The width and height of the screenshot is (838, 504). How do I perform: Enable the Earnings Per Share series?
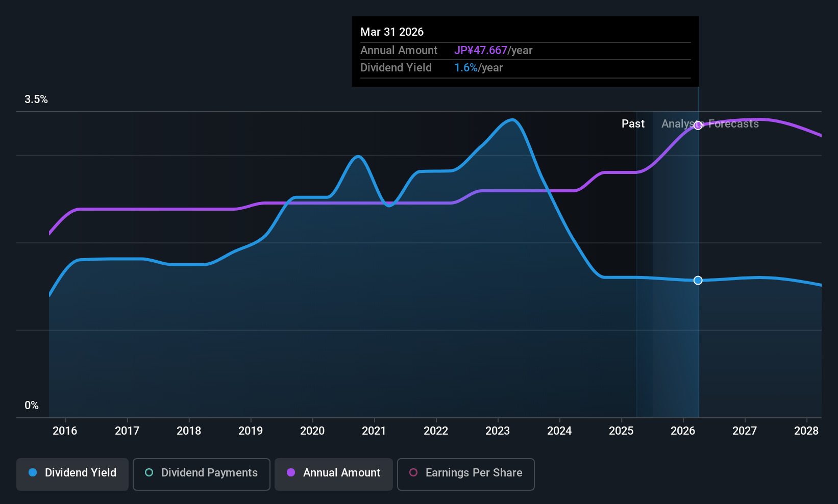point(465,474)
